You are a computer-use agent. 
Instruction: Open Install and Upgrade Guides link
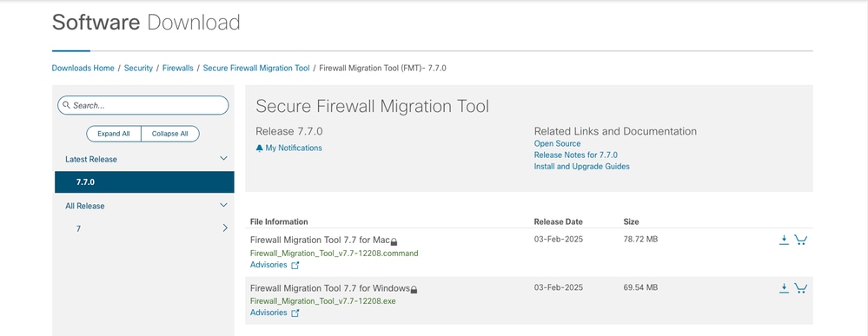tap(582, 166)
